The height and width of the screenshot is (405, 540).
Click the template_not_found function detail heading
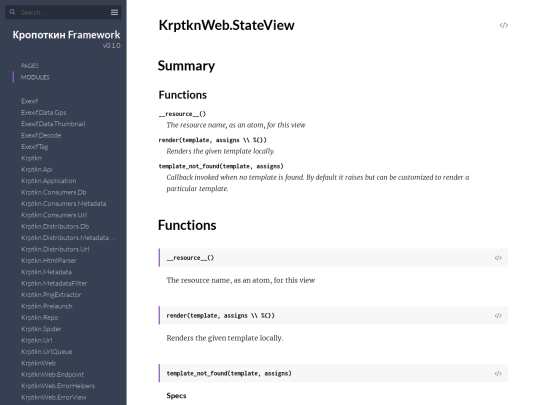point(229,374)
